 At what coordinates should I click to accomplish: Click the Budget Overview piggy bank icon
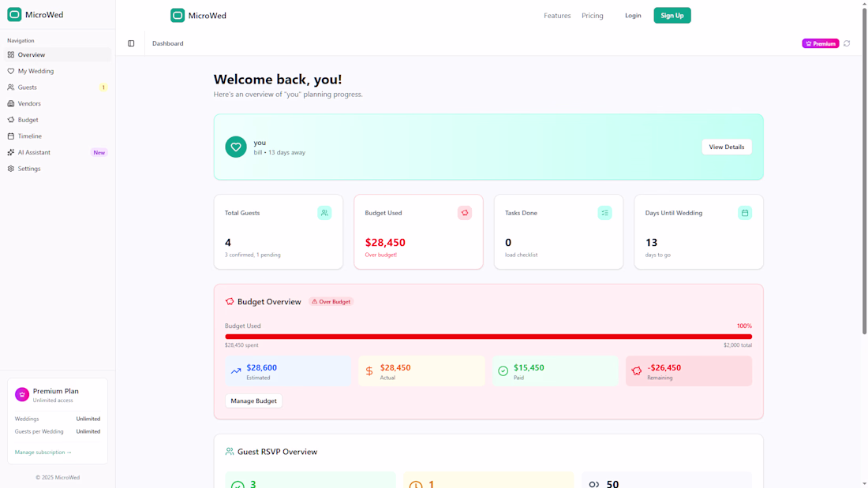230,301
